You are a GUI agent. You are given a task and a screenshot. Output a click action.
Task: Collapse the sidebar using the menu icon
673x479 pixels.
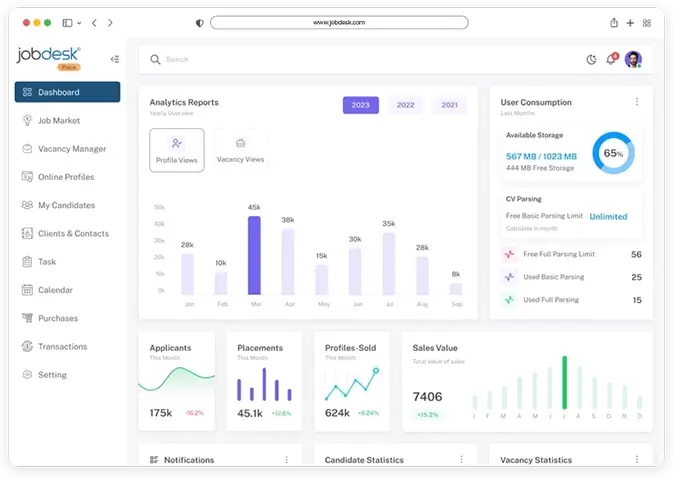click(x=115, y=59)
